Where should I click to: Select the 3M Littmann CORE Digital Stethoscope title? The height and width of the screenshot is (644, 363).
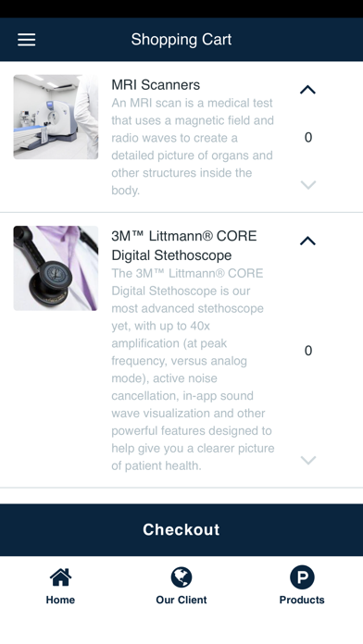click(184, 245)
